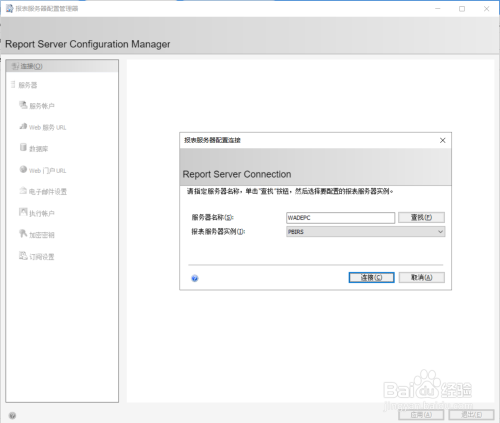Click the dropdown arrow of the PBIRS instance combo box
This screenshot has width=500, height=423.
click(x=440, y=232)
